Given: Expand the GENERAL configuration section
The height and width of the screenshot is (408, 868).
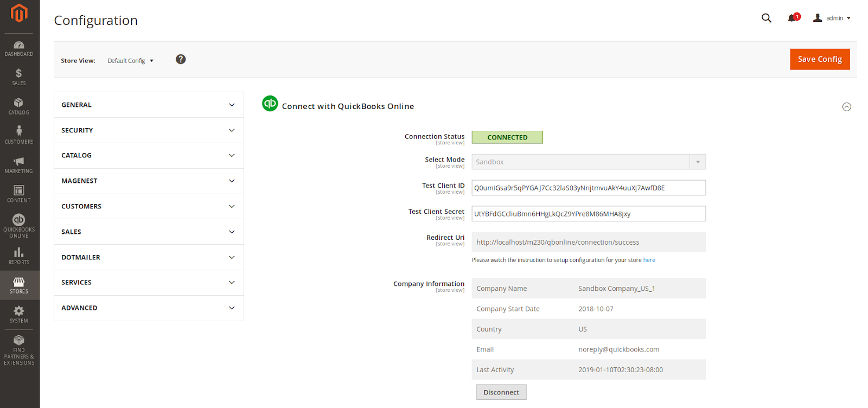Looking at the screenshot, I should click(x=149, y=105).
